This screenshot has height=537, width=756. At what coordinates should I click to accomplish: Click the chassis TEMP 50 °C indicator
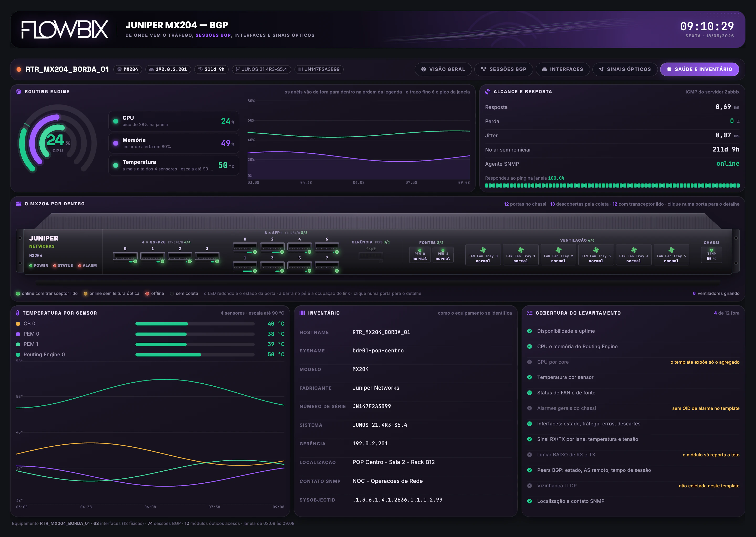click(711, 255)
